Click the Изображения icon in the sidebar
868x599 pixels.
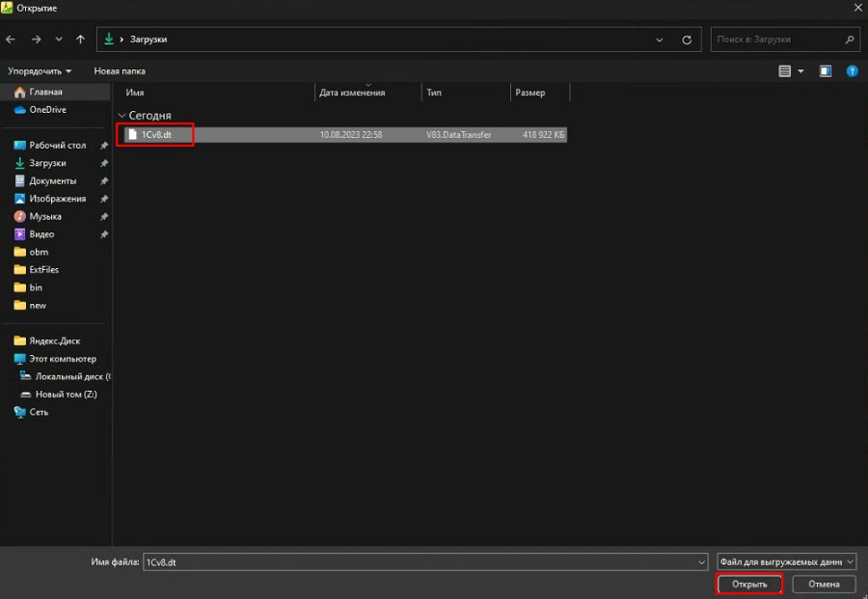pos(20,198)
